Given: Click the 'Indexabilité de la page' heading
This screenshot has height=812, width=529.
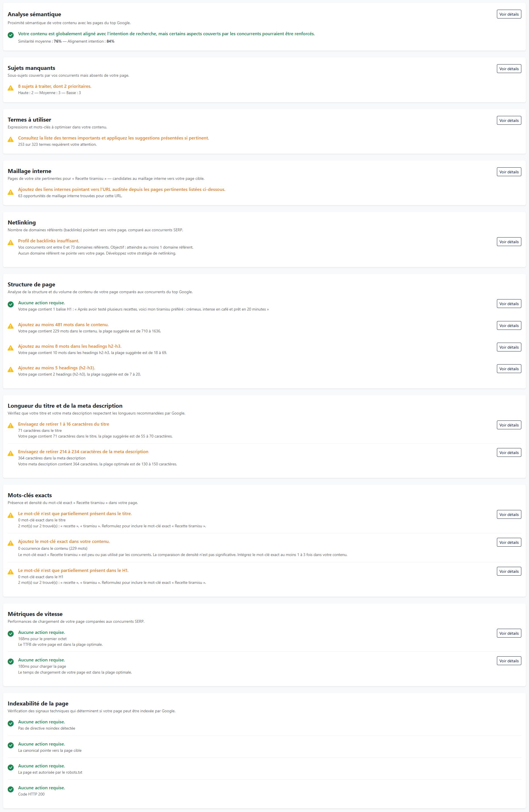Looking at the screenshot, I should click(38, 703).
